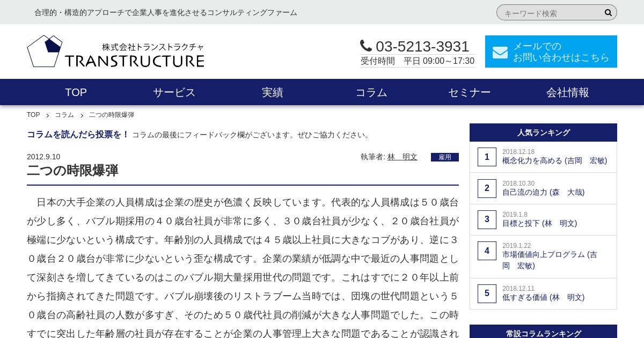The image size is (644, 338).
Task: Click the TOP breadcrumb link
Action: pos(33,115)
